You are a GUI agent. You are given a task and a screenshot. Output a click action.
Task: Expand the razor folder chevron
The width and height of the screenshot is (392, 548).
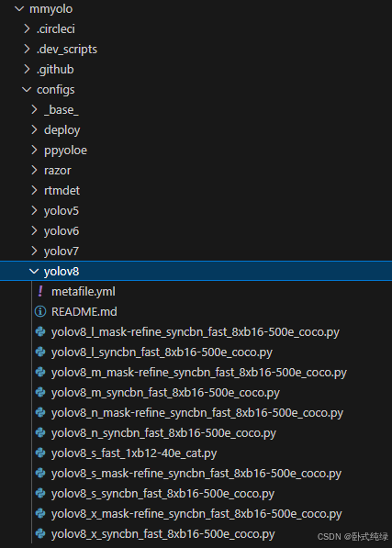click(34, 170)
